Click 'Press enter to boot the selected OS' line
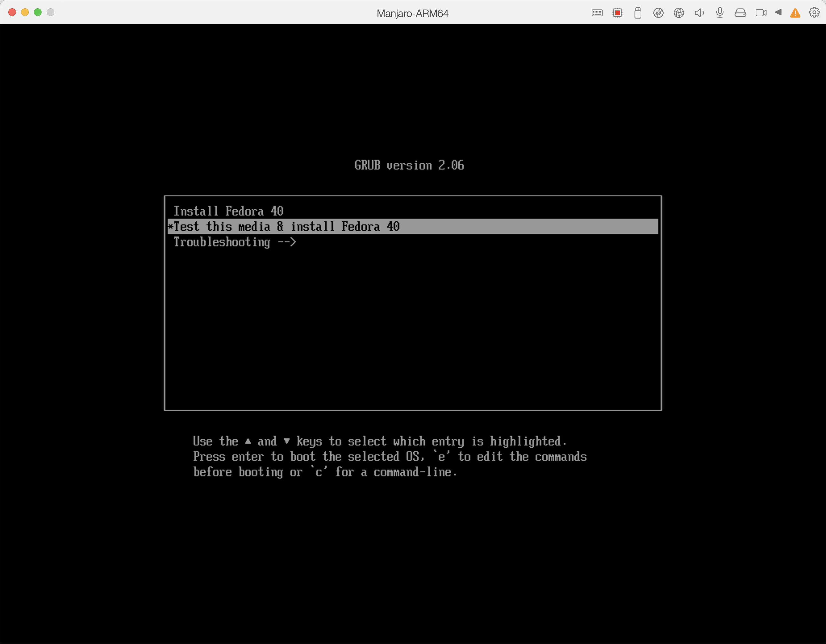The image size is (826, 644). (x=390, y=457)
